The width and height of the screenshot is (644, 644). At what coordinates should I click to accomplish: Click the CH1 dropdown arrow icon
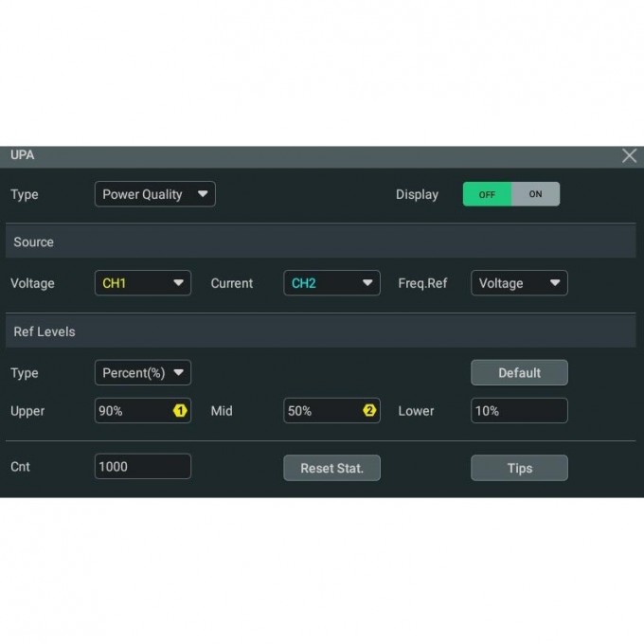coord(178,283)
